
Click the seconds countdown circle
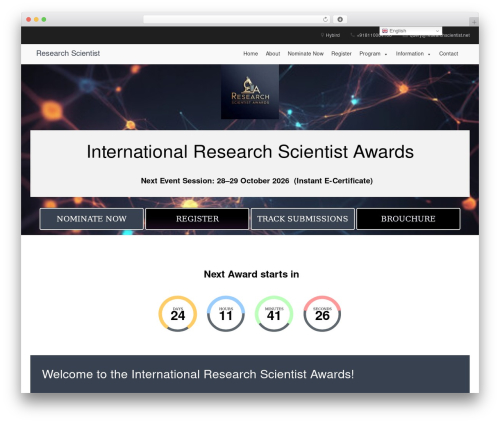[x=322, y=314]
